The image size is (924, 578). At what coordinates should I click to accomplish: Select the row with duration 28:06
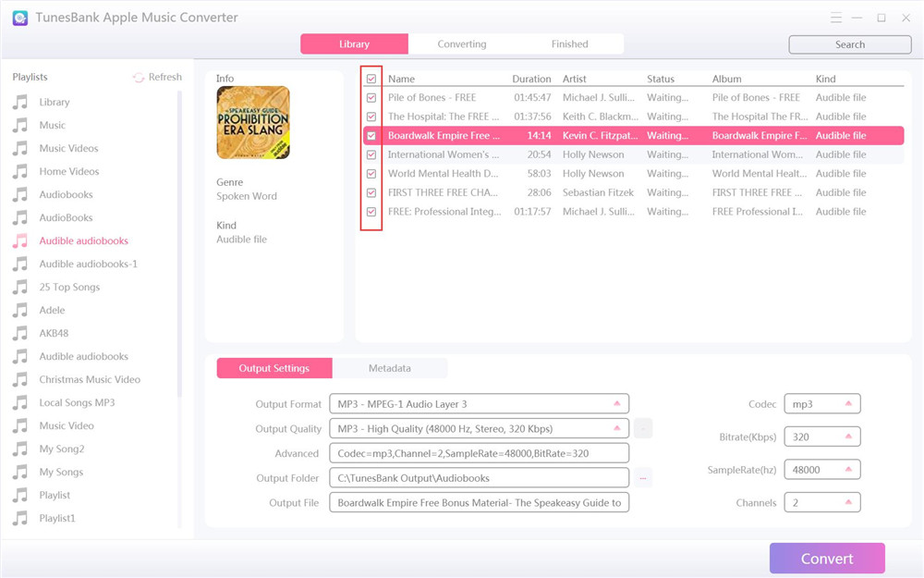click(x=634, y=192)
